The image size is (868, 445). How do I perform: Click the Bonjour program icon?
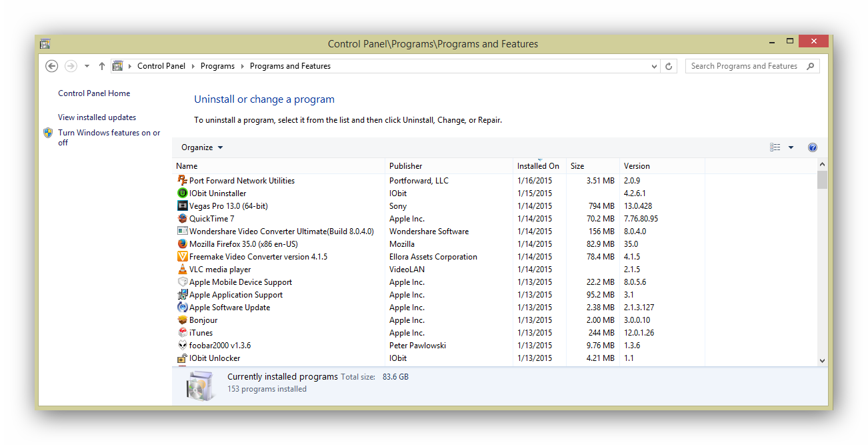183,320
